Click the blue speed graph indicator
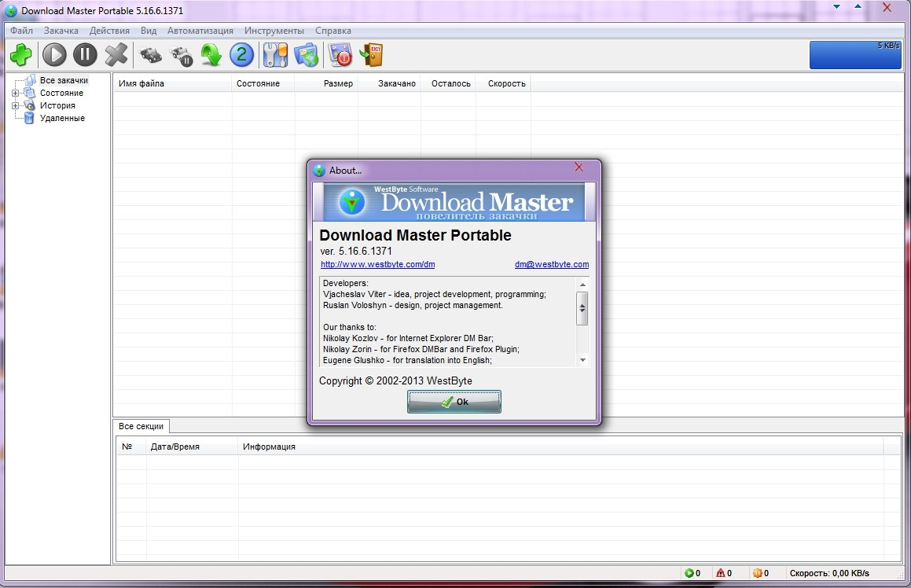The image size is (911, 588). pyautogui.click(x=855, y=55)
